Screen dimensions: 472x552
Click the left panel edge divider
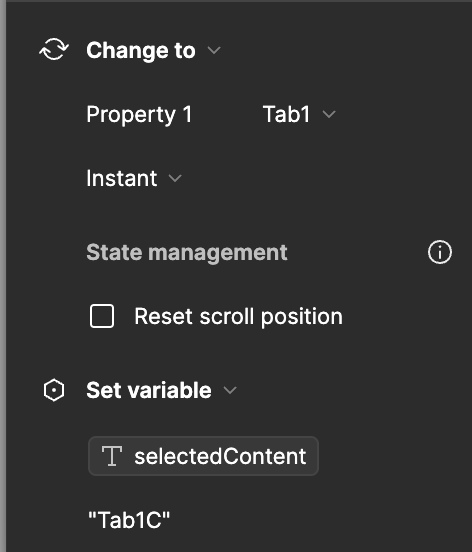3,276
